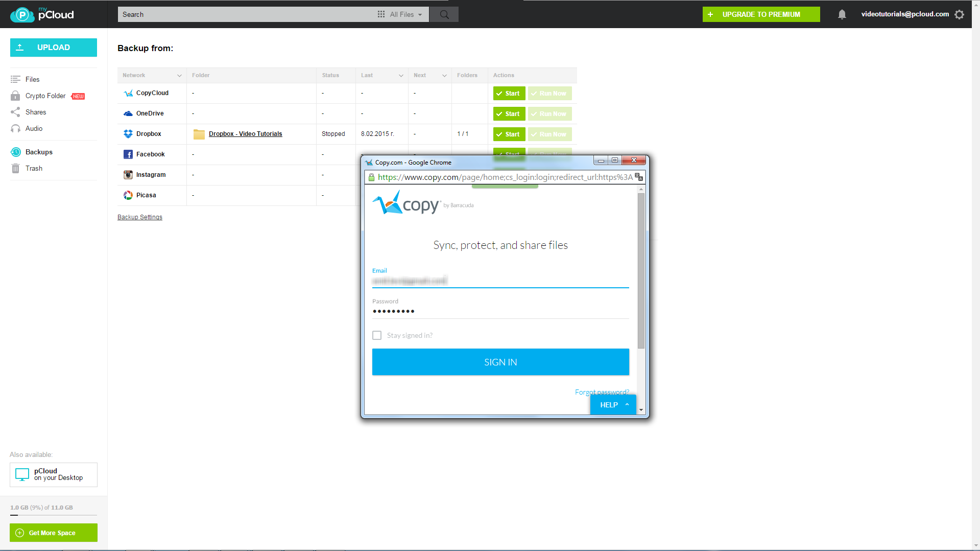The image size is (980, 551).
Task: Click the Dropbox folder icon
Action: coord(199,134)
